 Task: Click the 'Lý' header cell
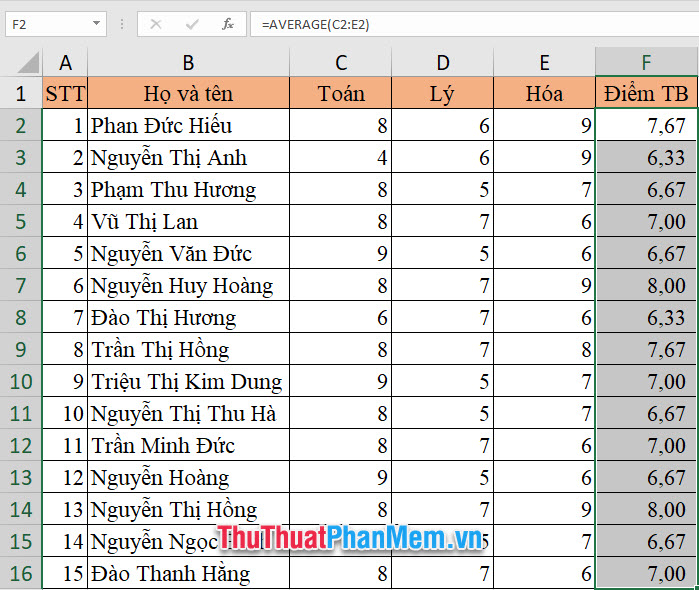pyautogui.click(x=443, y=93)
